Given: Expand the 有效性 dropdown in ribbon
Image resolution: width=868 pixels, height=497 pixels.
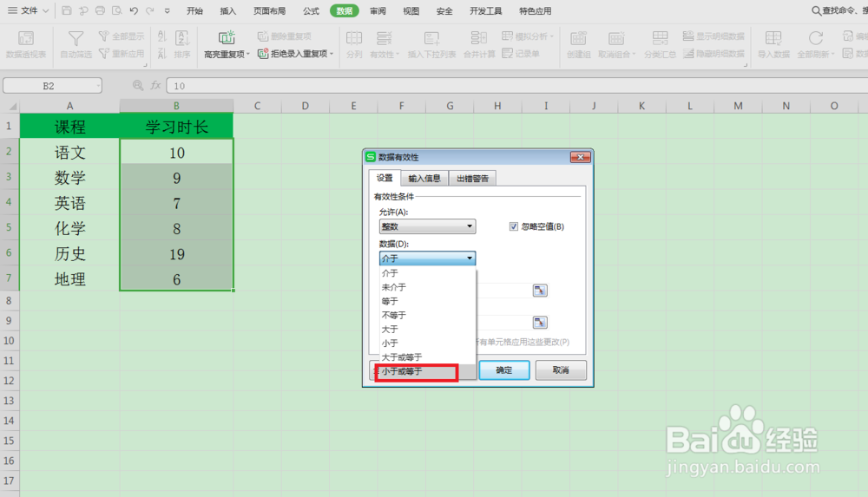Looking at the screenshot, I should tap(398, 55).
